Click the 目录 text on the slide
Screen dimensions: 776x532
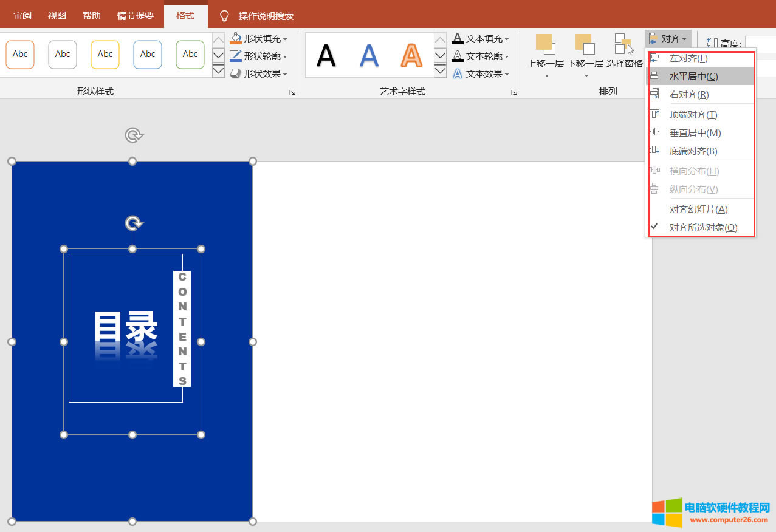click(126, 328)
